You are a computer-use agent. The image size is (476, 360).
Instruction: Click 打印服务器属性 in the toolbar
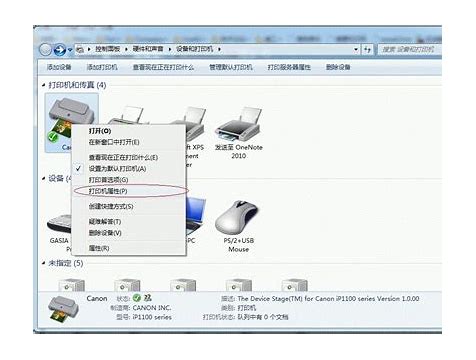(289, 67)
